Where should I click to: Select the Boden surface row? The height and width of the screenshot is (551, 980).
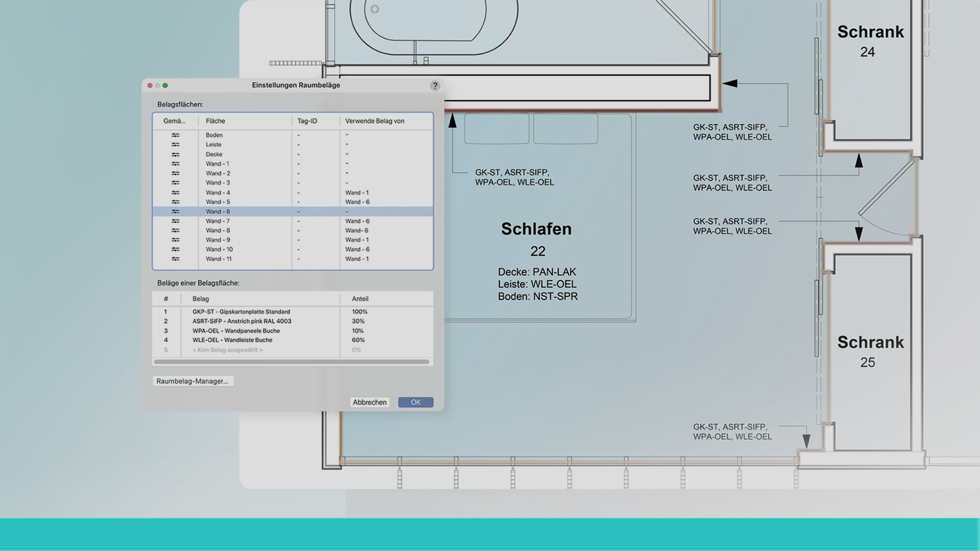point(293,135)
